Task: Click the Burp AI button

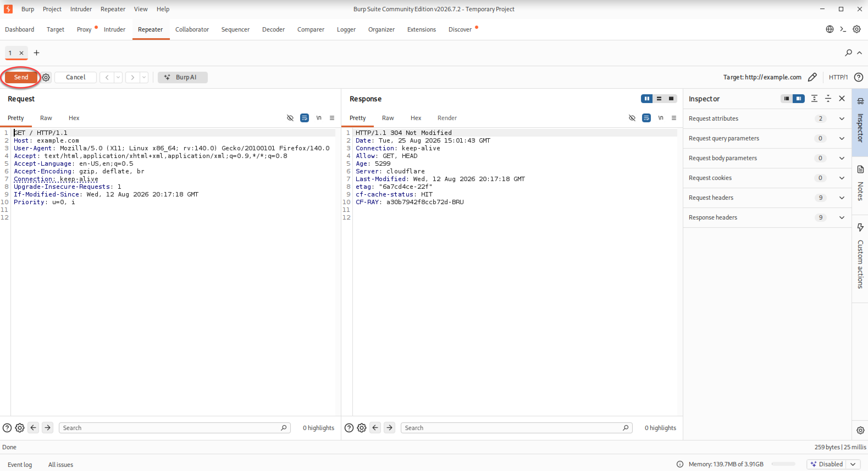Action: (183, 77)
